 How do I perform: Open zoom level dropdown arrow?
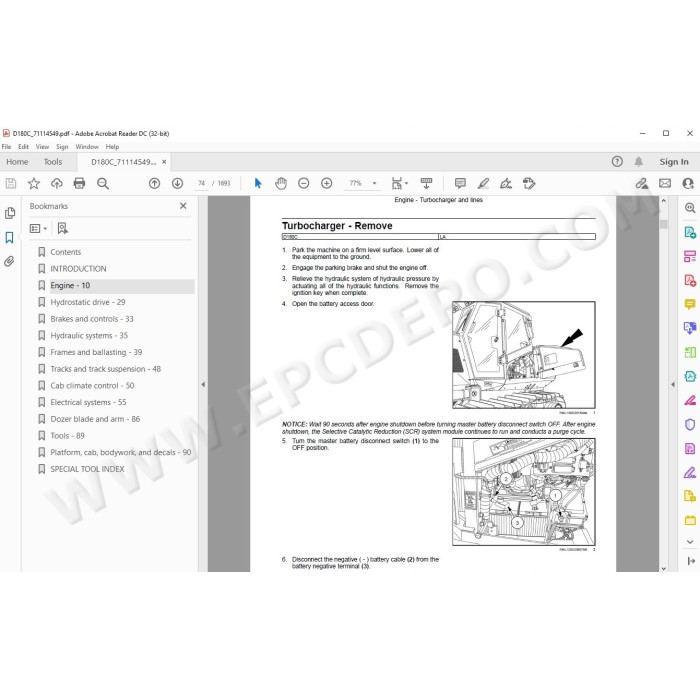click(375, 183)
